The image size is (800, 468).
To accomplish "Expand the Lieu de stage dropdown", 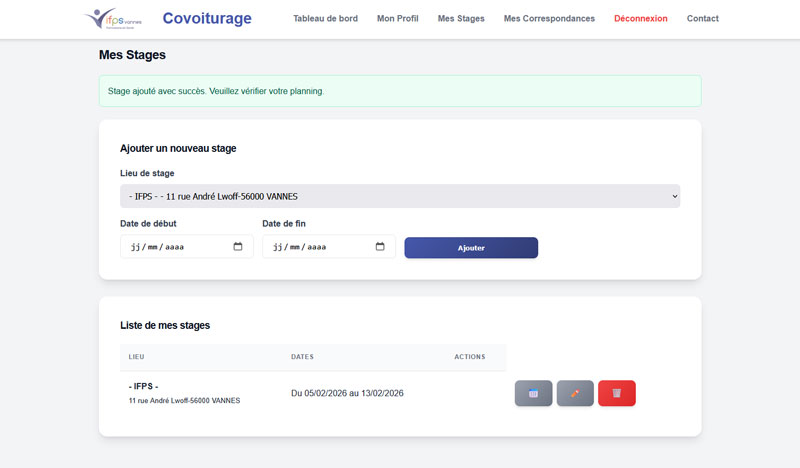I will pos(399,196).
